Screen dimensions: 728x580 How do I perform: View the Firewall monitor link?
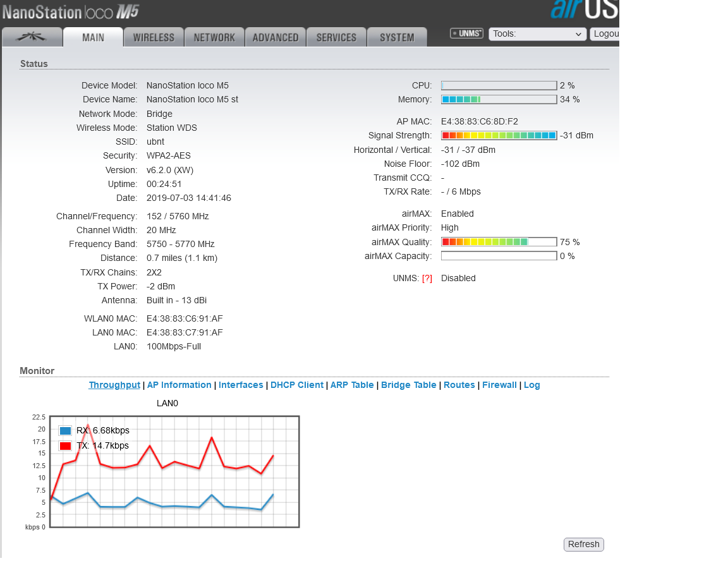click(x=499, y=385)
